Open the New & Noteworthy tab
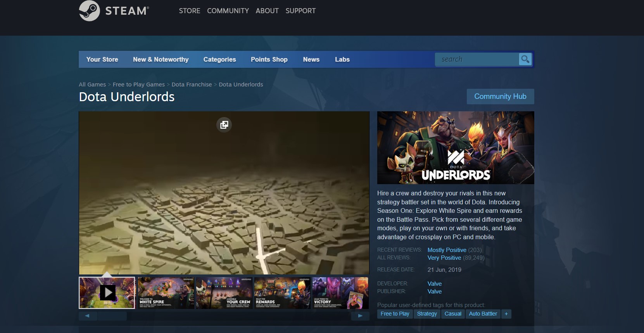This screenshot has height=333, width=644. coord(161,59)
